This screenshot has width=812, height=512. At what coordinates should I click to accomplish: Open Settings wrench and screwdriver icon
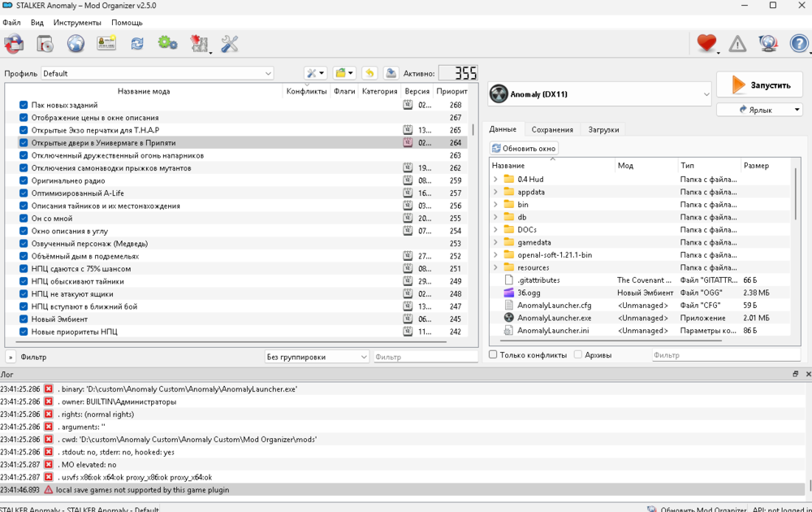pyautogui.click(x=230, y=44)
